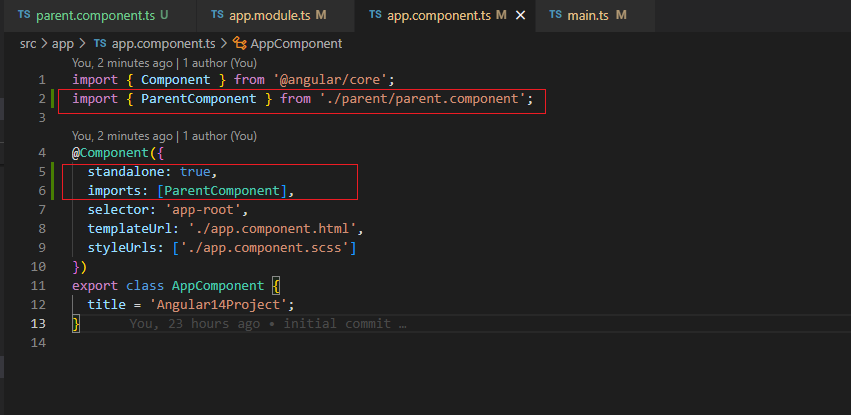The width and height of the screenshot is (851, 415).
Task: Expand the app breadcrumb folder
Action: point(63,44)
